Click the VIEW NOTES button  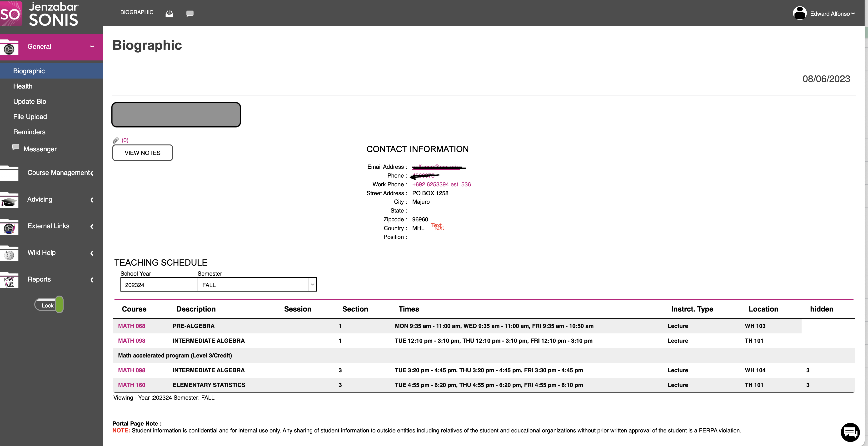click(x=142, y=153)
